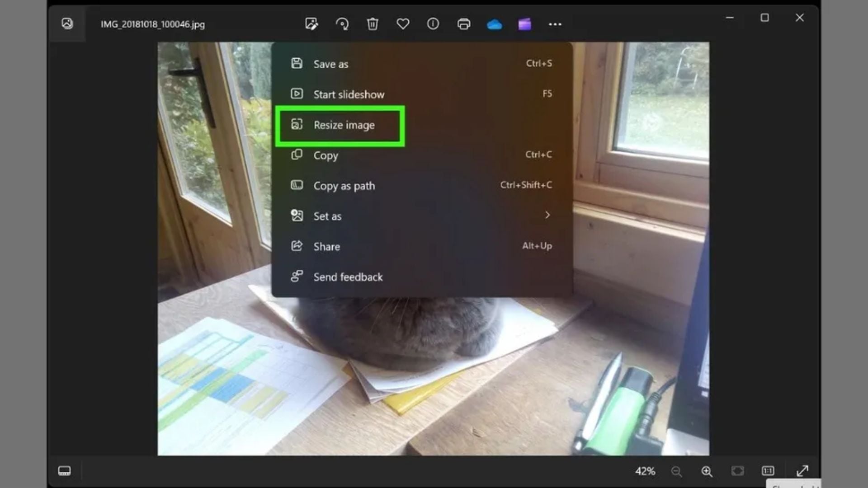Rotate the photo using rotate icon
This screenshot has height=488, width=868.
(x=342, y=24)
